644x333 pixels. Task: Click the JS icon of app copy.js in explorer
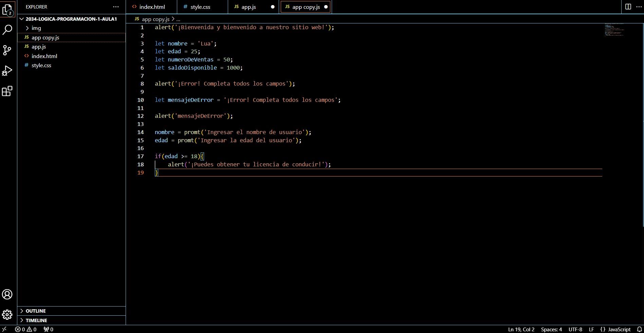coord(26,37)
